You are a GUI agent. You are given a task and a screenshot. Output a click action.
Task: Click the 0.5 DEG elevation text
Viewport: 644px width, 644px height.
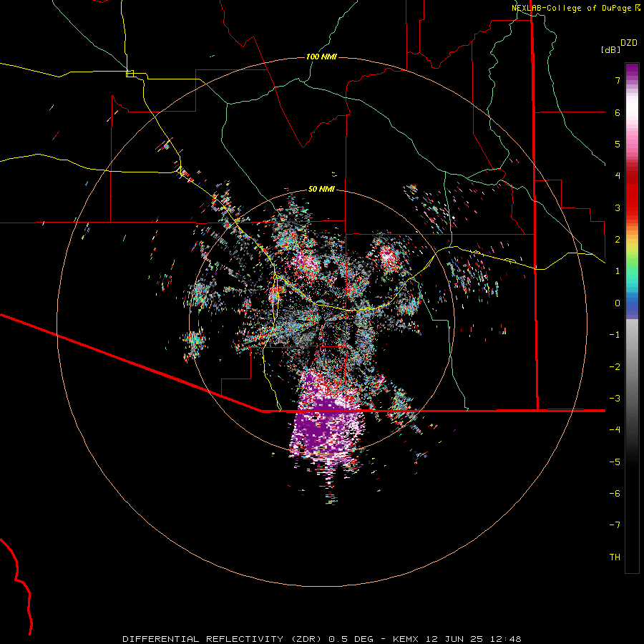(351, 639)
